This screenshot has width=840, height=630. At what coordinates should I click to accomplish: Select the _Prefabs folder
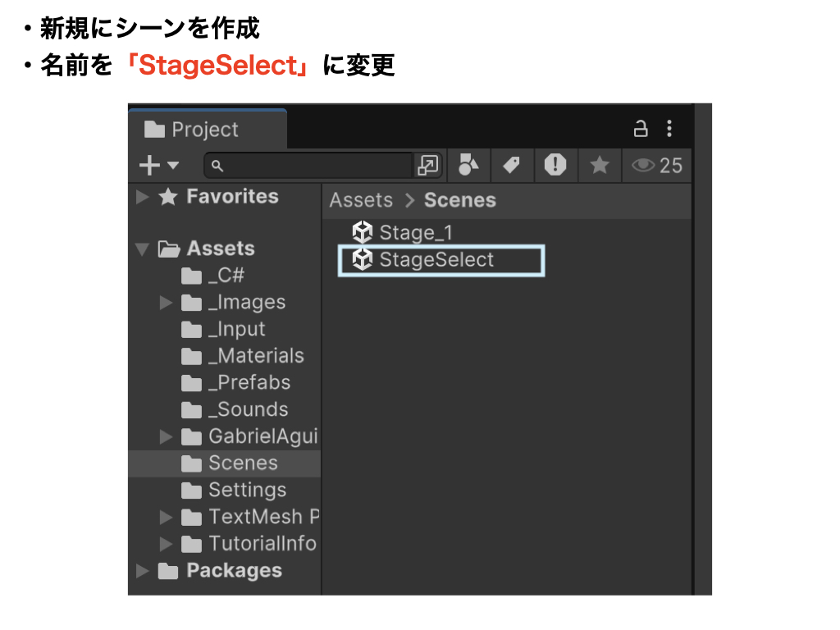(248, 383)
